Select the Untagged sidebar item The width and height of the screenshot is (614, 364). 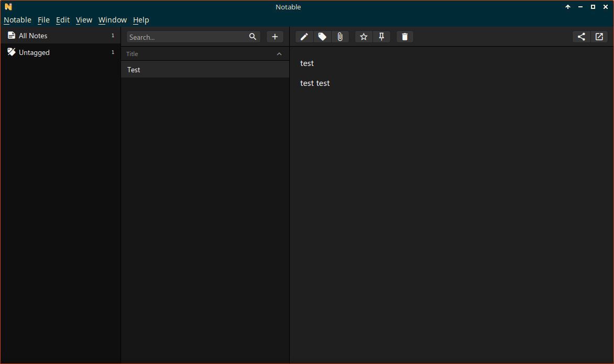point(34,52)
